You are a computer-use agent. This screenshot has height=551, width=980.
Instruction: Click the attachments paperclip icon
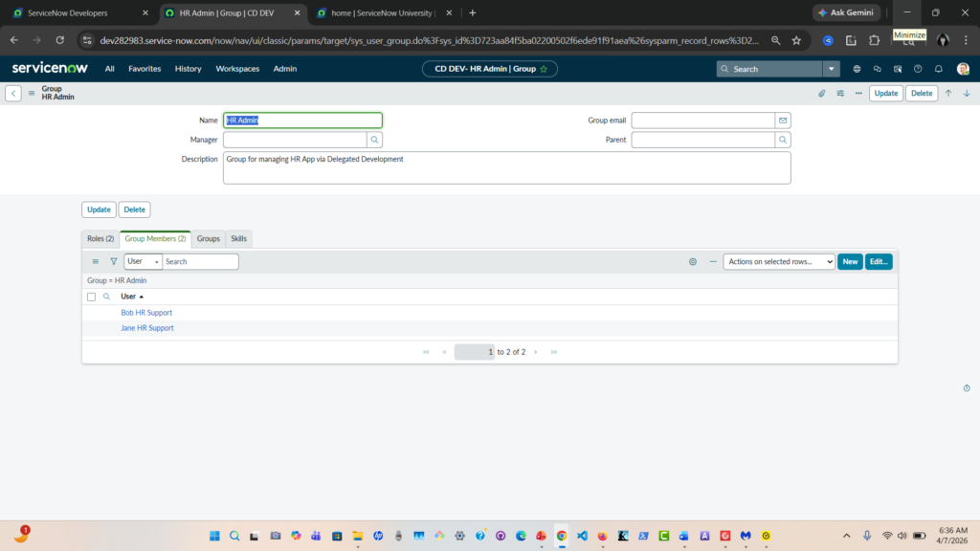click(x=821, y=94)
